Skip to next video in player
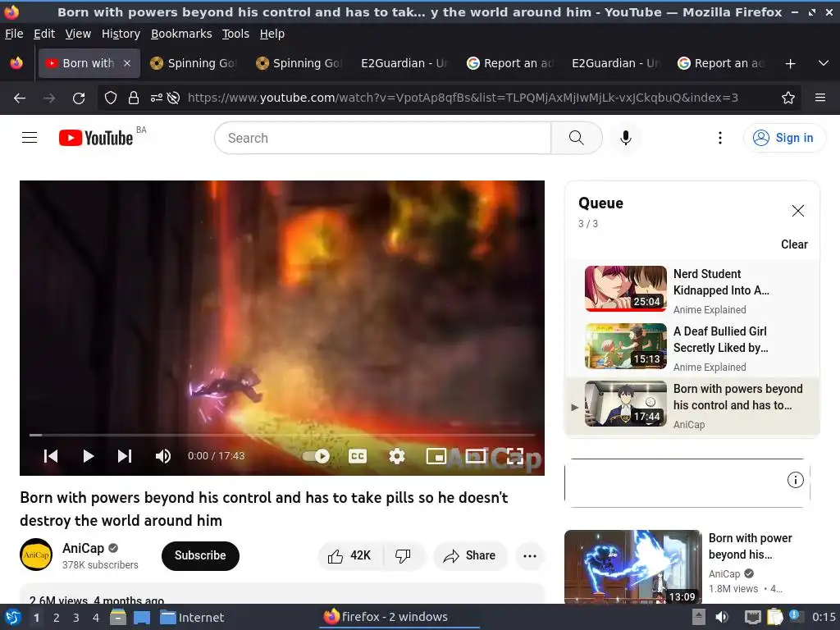 pos(125,456)
